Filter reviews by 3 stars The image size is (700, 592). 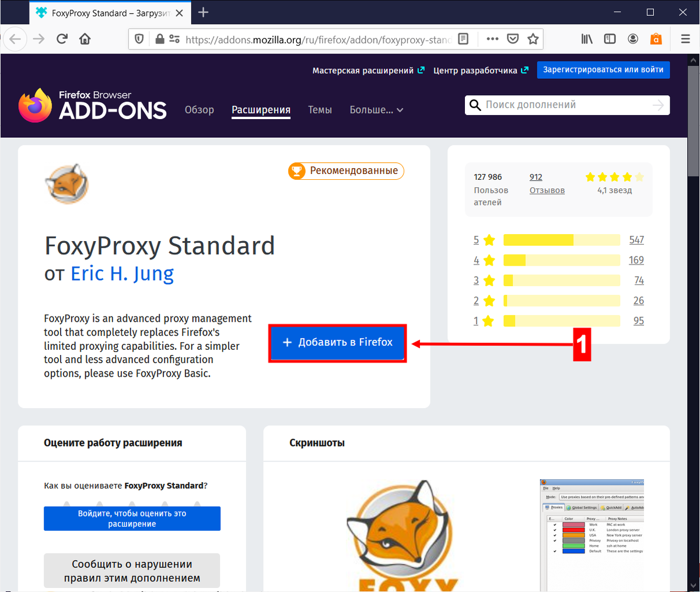(484, 280)
